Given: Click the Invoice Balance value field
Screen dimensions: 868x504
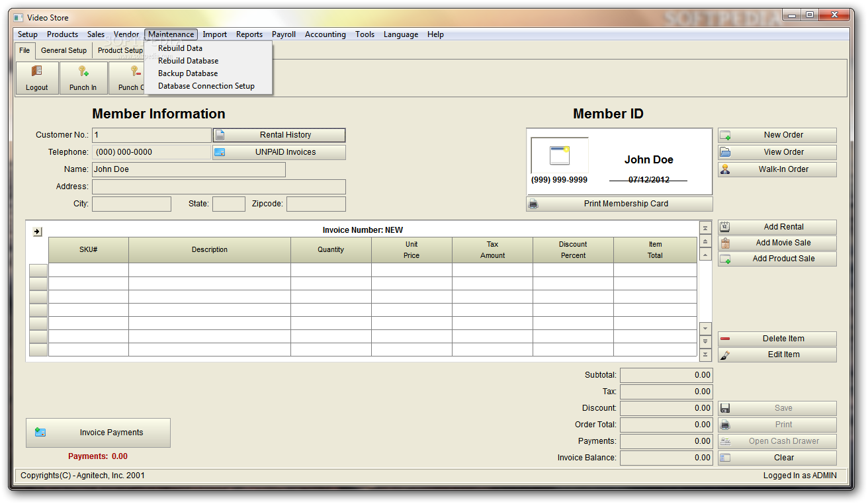Looking at the screenshot, I should (x=666, y=458).
